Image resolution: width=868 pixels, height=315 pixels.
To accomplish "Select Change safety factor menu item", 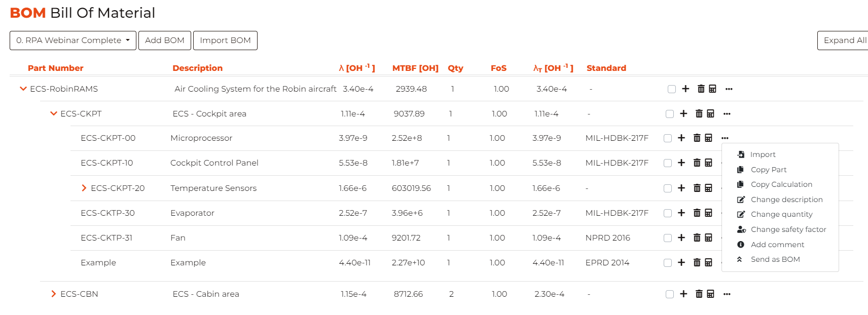I will [788, 230].
